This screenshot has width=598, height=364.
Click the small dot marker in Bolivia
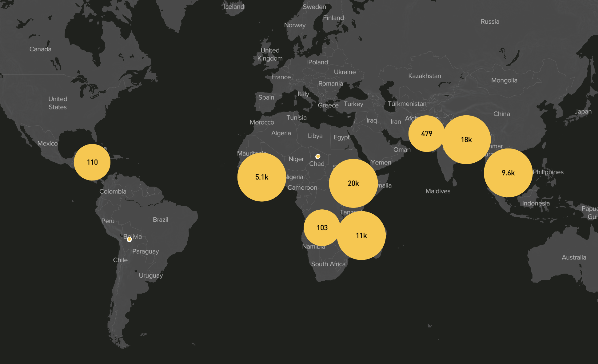point(129,239)
